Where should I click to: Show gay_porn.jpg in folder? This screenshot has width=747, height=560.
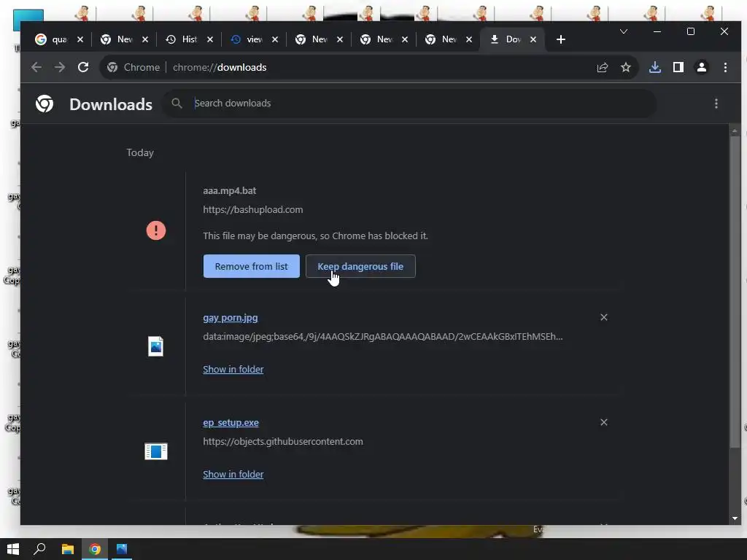coord(233,369)
